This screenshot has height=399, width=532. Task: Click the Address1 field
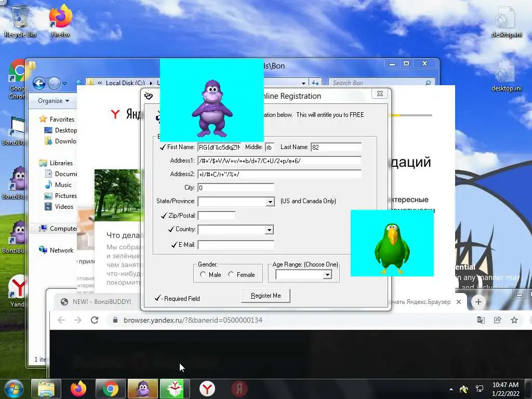[280, 161]
